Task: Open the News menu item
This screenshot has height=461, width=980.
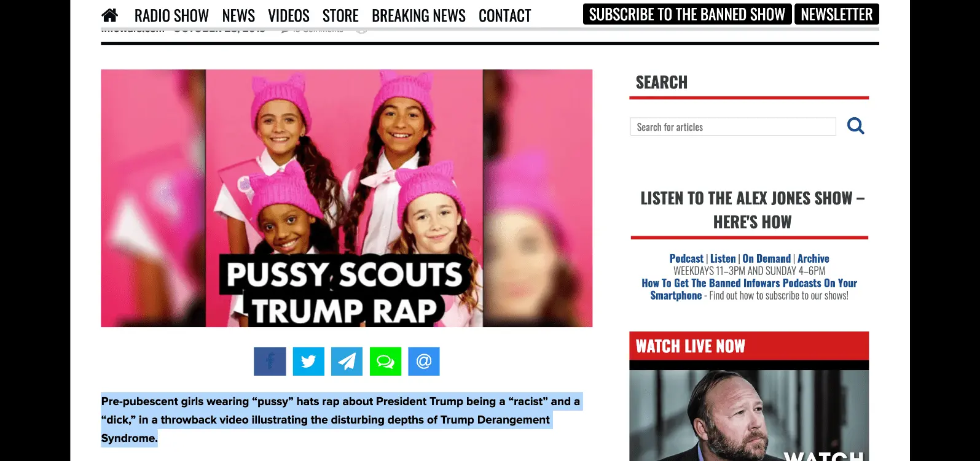Action: 238,16
